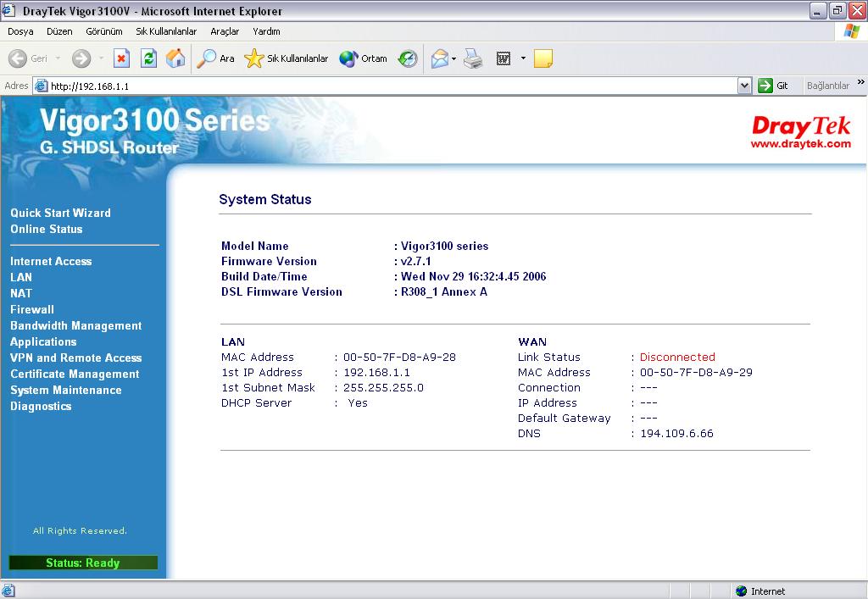Click the Git (Go) button
The height and width of the screenshot is (599, 868).
click(773, 86)
